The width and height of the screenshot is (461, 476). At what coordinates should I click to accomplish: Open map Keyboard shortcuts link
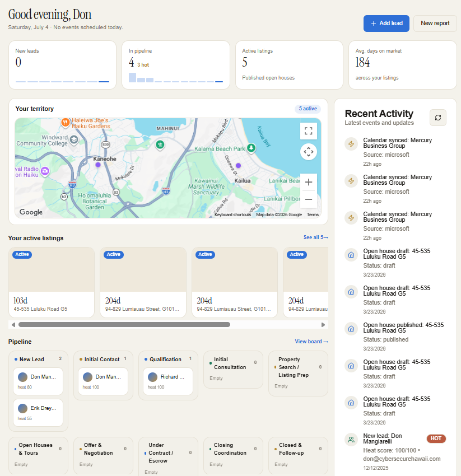point(232,214)
